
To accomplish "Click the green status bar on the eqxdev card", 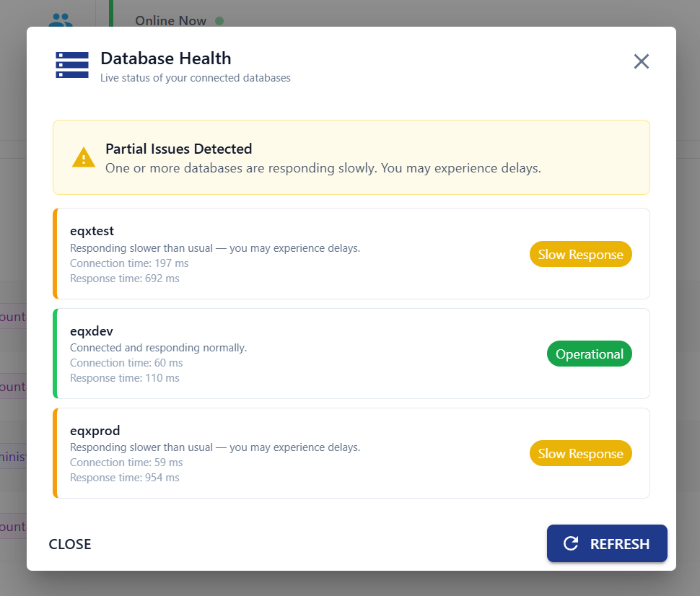I will tap(55, 353).
